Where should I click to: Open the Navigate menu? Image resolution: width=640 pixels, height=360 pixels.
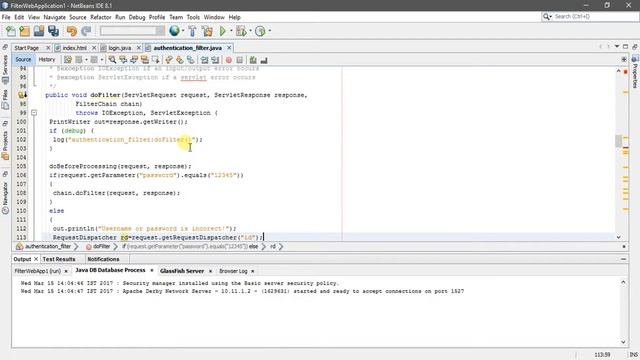(x=54, y=17)
